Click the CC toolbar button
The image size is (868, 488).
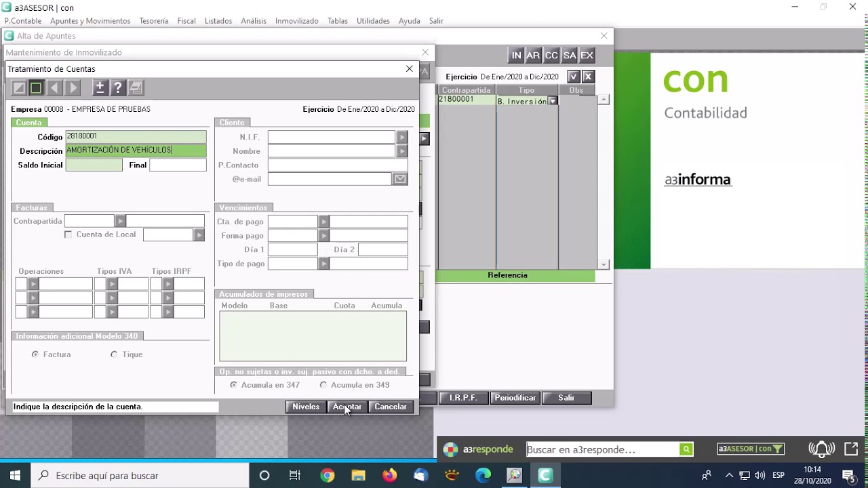click(551, 56)
